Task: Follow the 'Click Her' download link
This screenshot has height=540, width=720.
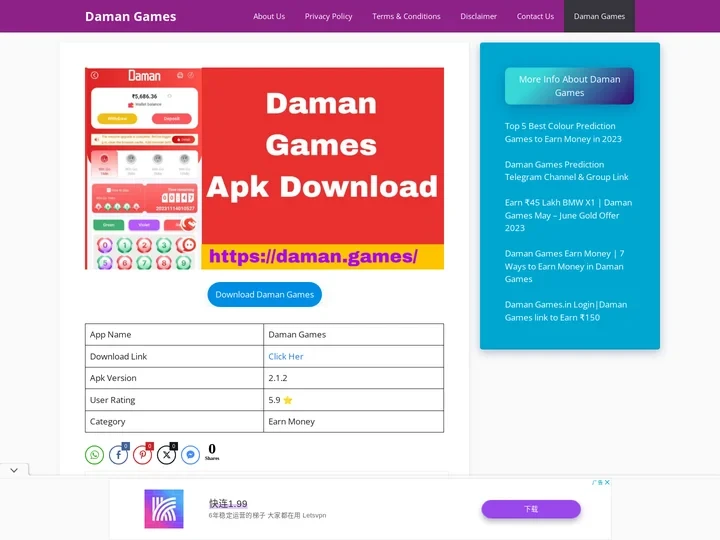Action: 286,356
